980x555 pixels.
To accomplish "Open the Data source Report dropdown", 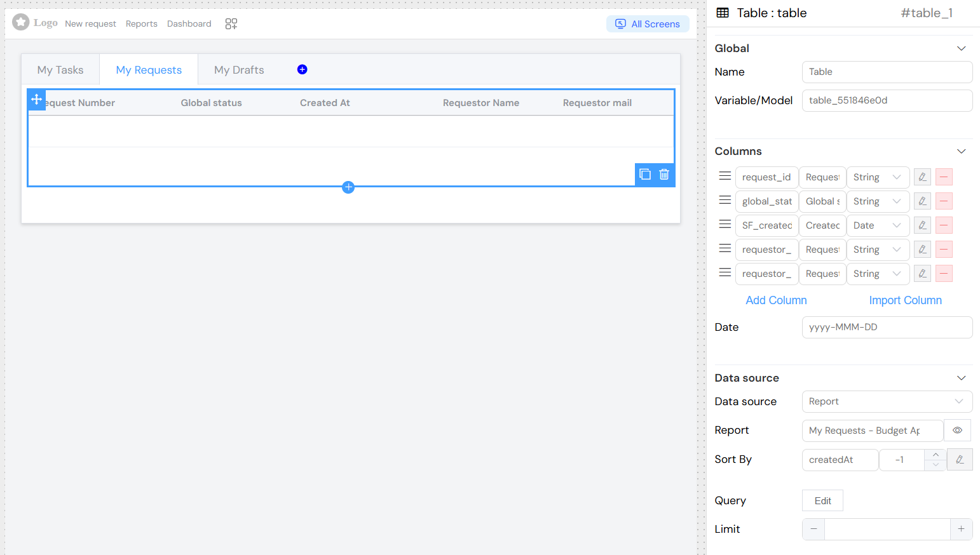I will (x=887, y=401).
